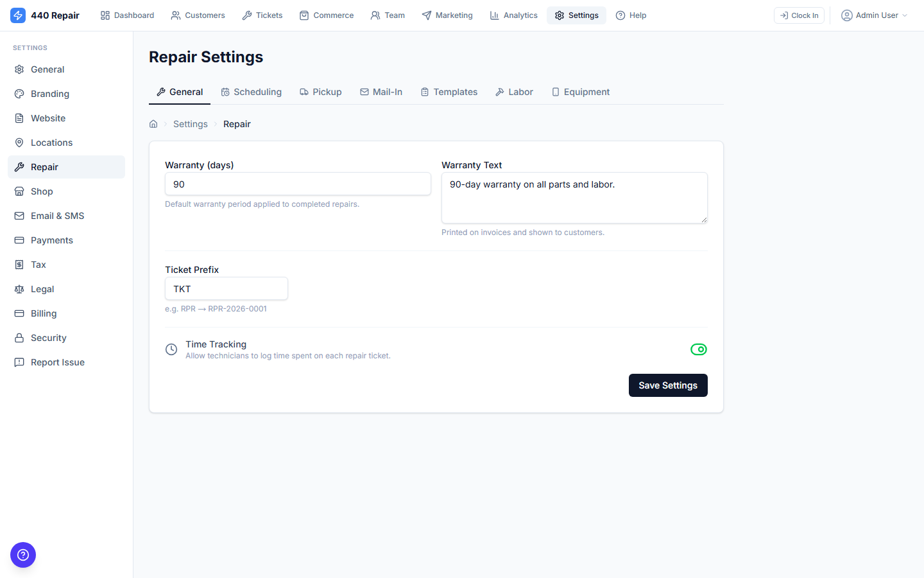Open the floating help bubble at bottom left
The image size is (924, 578).
(x=23, y=555)
